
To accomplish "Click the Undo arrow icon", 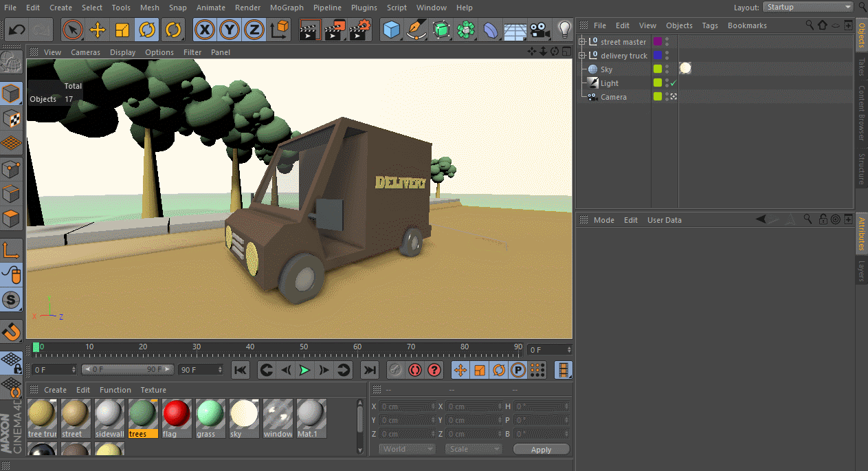I will point(16,30).
